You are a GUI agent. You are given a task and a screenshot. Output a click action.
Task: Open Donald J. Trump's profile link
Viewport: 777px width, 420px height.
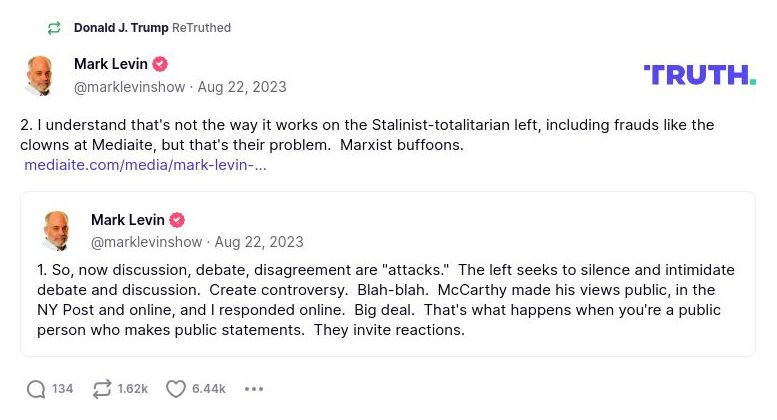click(x=121, y=28)
